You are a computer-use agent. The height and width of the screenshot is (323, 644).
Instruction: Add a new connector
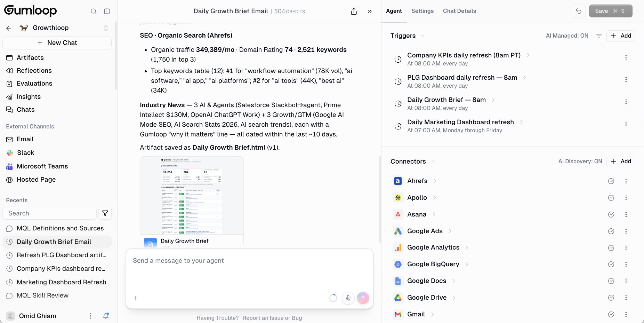(620, 161)
